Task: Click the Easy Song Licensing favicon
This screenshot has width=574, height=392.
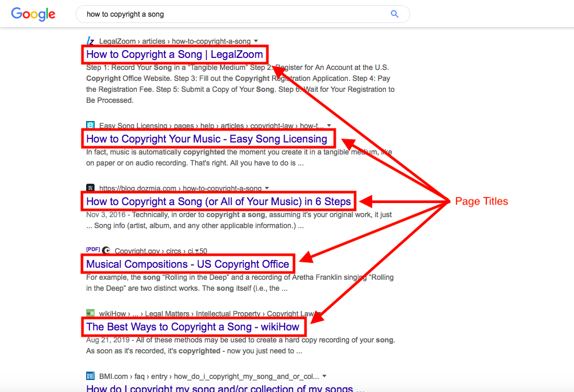Action: (x=90, y=126)
